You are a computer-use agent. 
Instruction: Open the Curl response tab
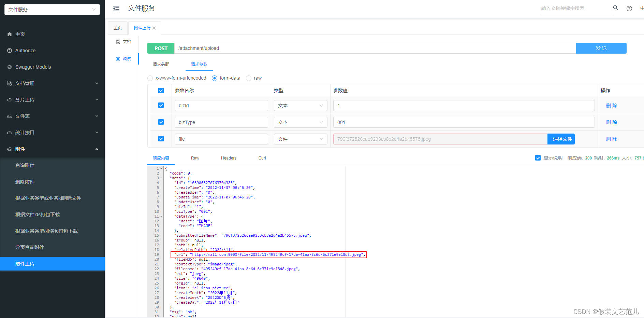click(262, 158)
